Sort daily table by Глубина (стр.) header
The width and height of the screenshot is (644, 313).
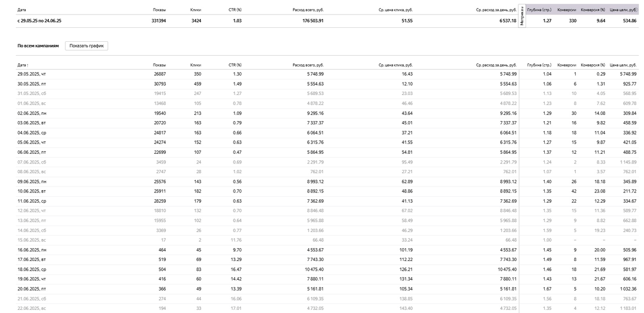pyautogui.click(x=539, y=65)
